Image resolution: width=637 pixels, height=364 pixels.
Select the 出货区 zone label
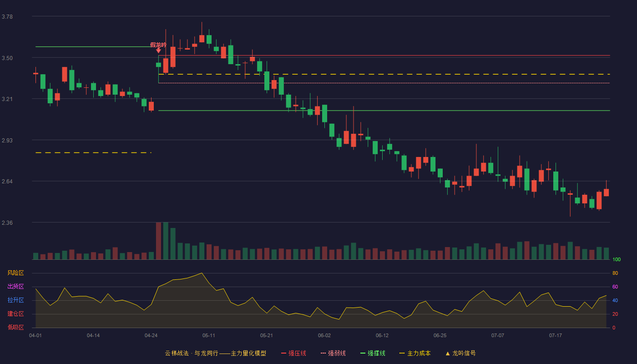[16, 287]
